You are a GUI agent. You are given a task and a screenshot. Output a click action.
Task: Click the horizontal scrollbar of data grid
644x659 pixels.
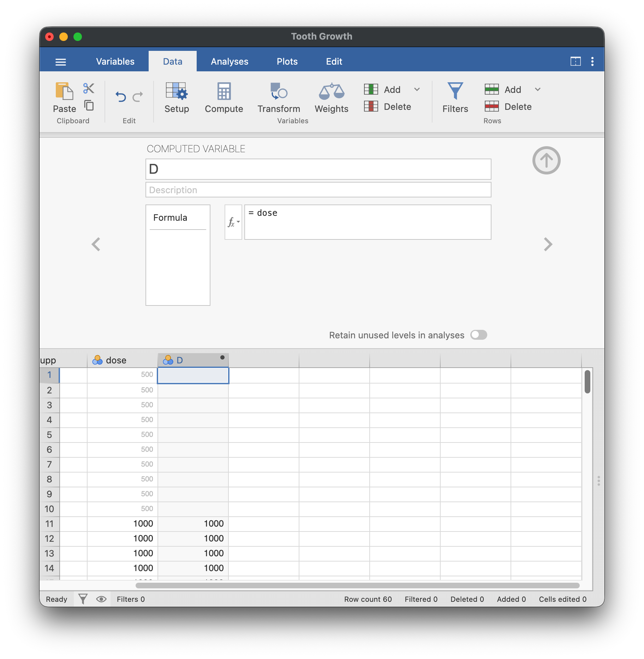pos(357,586)
